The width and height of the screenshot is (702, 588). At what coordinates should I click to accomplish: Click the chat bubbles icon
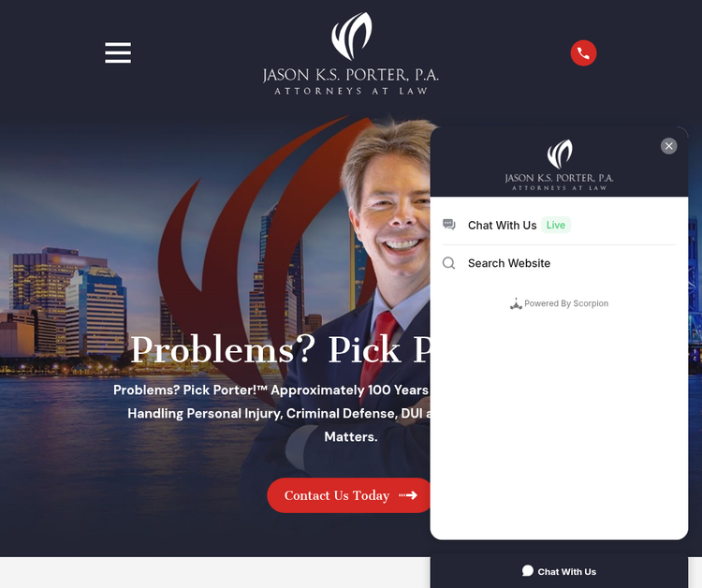(448, 225)
